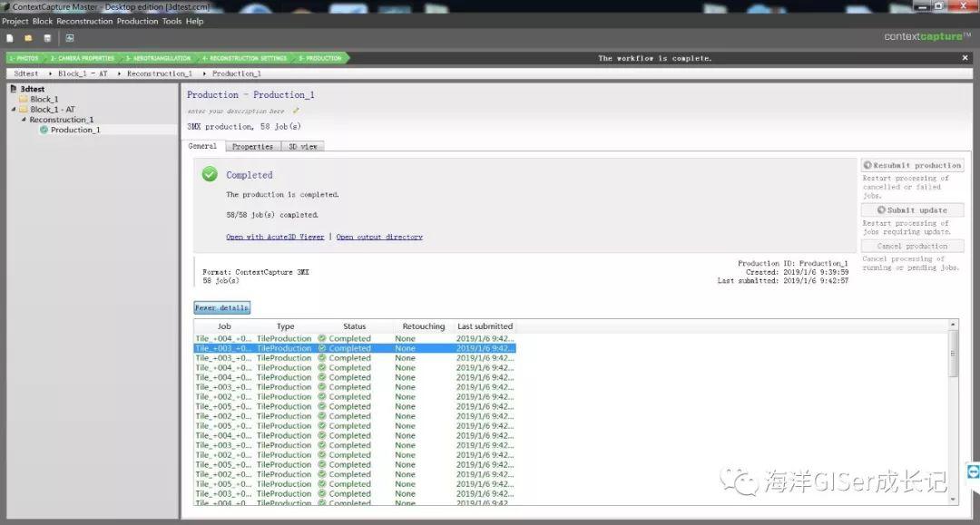Collapse the Block_1 - AT tree node
The image size is (980, 525).
13,109
